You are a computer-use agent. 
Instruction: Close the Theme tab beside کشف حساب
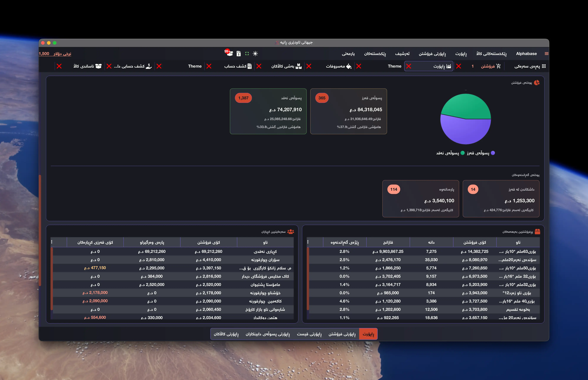(x=159, y=66)
